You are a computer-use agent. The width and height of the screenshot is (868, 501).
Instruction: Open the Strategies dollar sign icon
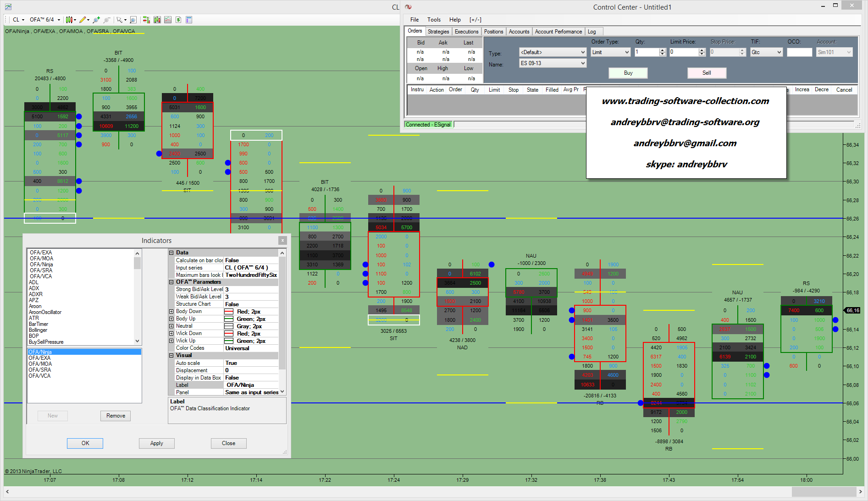click(178, 20)
